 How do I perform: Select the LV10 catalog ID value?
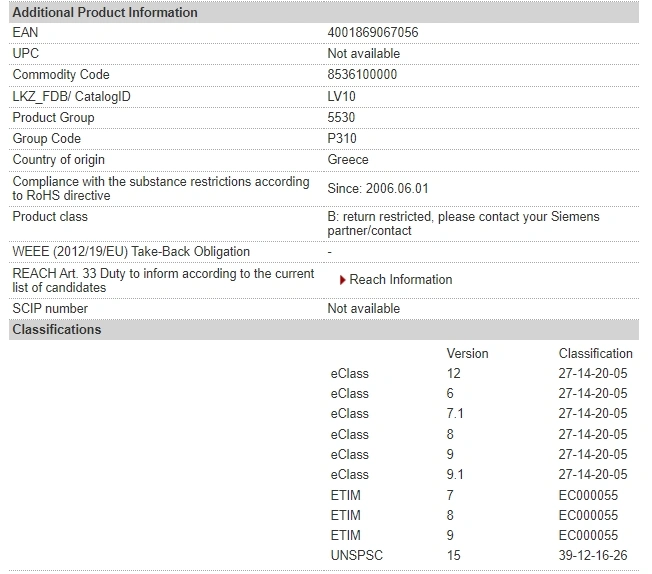tap(341, 96)
